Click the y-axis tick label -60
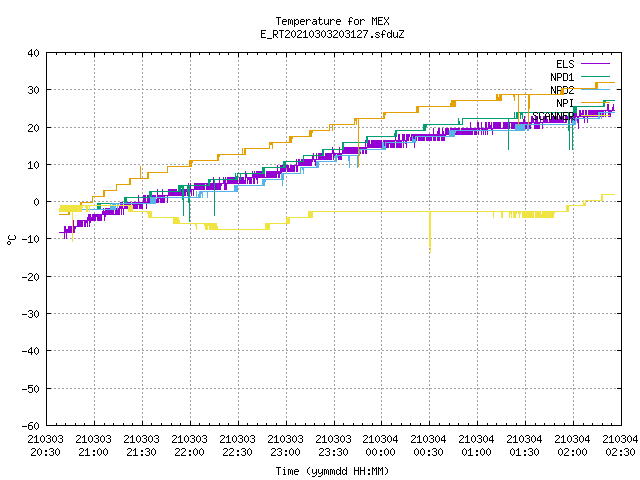 31,426
